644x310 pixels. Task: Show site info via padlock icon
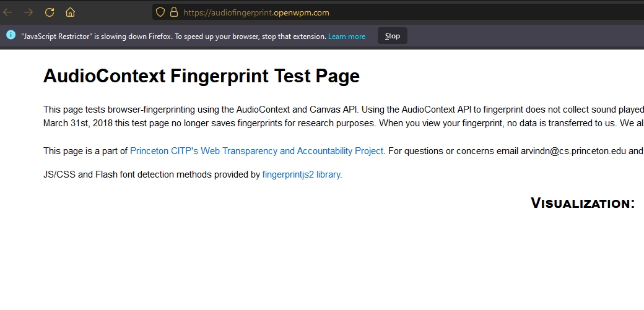pyautogui.click(x=173, y=12)
